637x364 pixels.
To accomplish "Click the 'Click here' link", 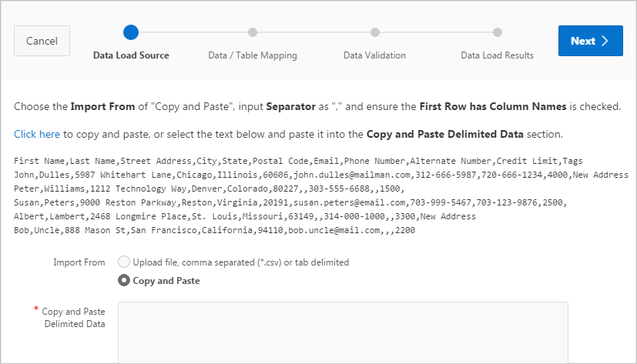I will pyautogui.click(x=37, y=134).
